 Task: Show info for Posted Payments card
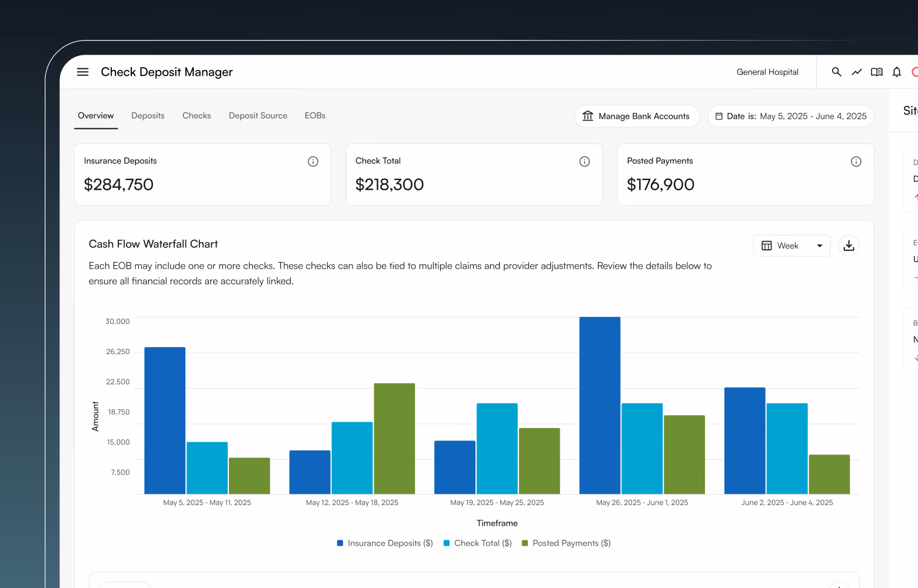(x=856, y=161)
